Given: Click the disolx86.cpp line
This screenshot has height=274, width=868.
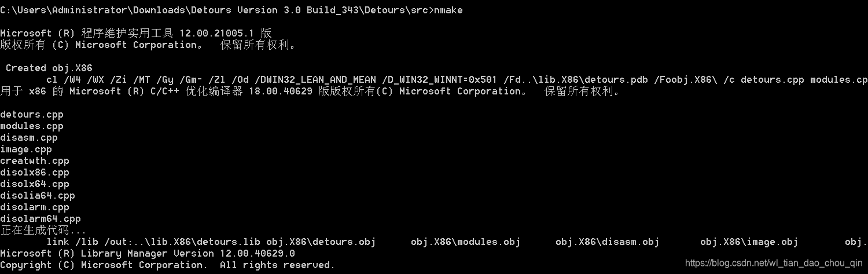Looking at the screenshot, I should tap(35, 173).
